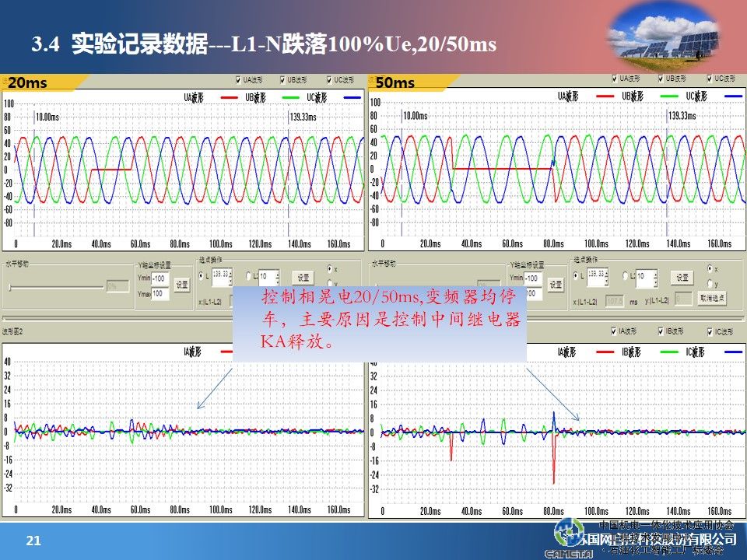Screen dimensions: 747x560
Task: Select the L radio button in 20ms panel
Action: pyautogui.click(x=201, y=275)
